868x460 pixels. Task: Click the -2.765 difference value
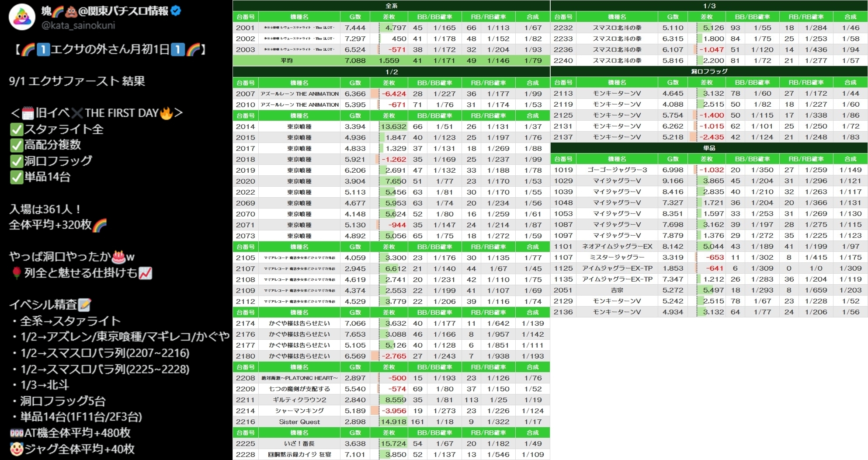(x=394, y=356)
